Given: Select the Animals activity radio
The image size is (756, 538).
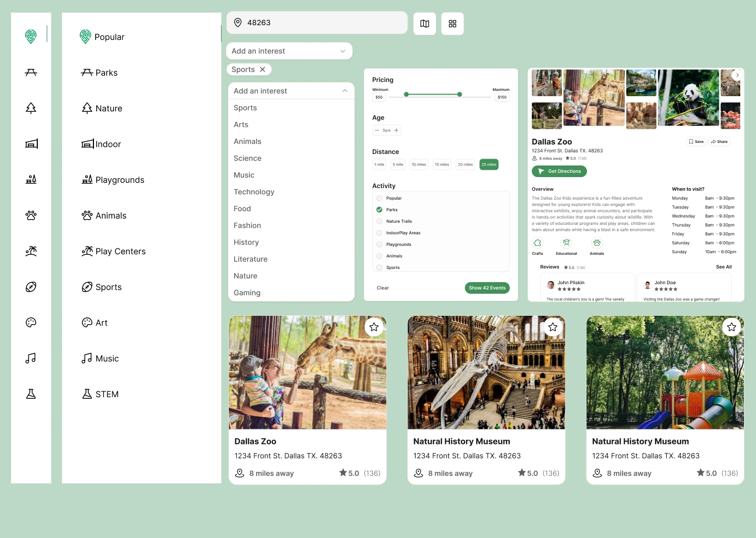Looking at the screenshot, I should tap(379, 256).
